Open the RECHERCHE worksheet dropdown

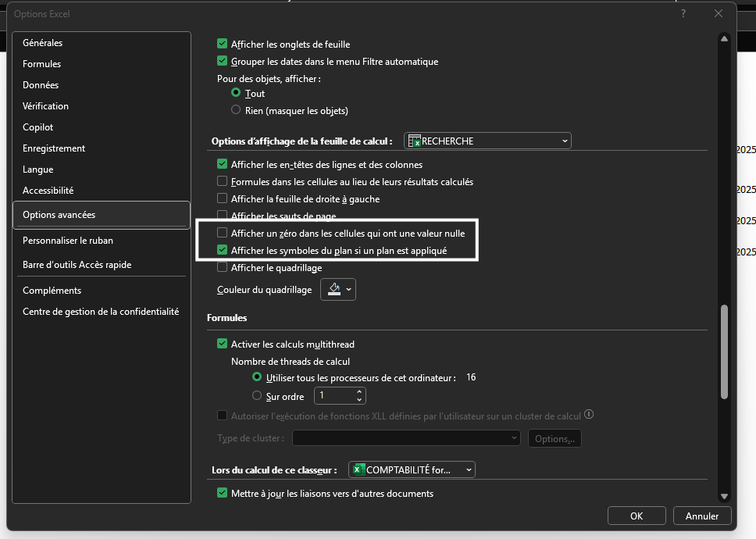tap(487, 141)
